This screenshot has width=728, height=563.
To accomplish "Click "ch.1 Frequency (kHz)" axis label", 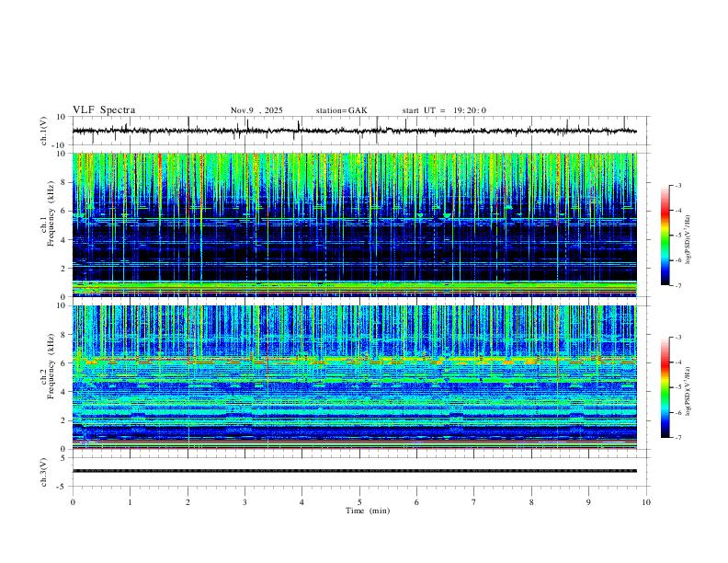I will [x=48, y=212].
